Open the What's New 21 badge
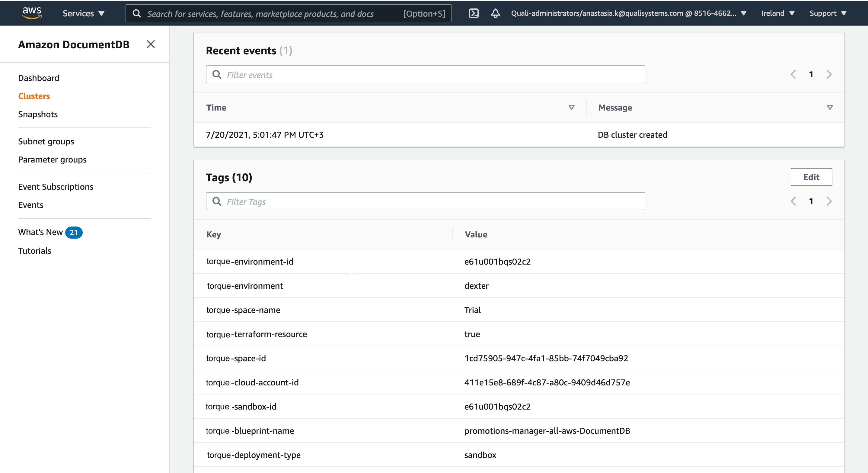The height and width of the screenshot is (473, 868). tap(74, 232)
